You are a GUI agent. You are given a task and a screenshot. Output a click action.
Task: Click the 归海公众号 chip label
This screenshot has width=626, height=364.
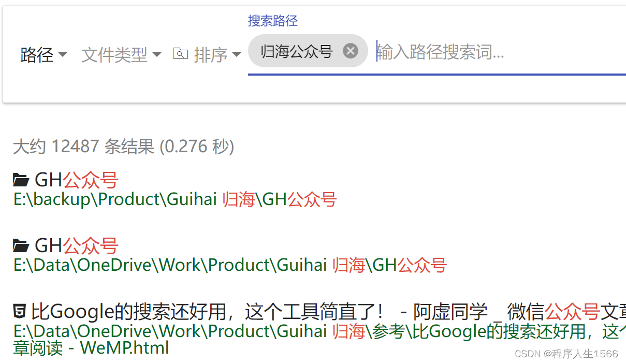[x=296, y=51]
